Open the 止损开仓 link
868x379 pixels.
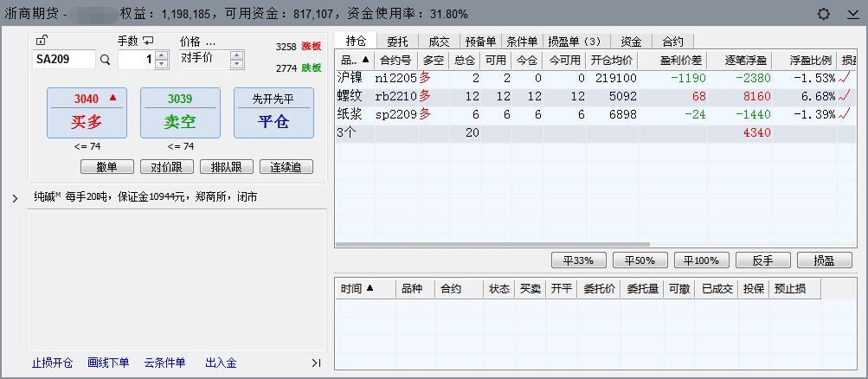(53, 363)
